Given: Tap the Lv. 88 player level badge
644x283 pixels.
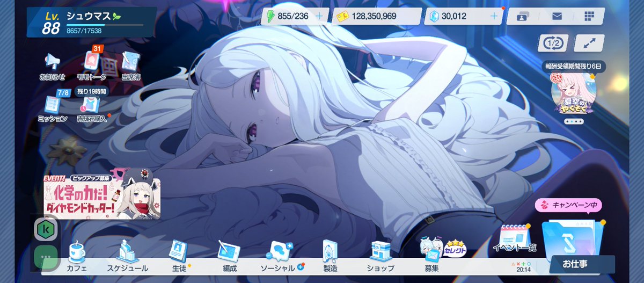Looking at the screenshot, I should coord(50,24).
